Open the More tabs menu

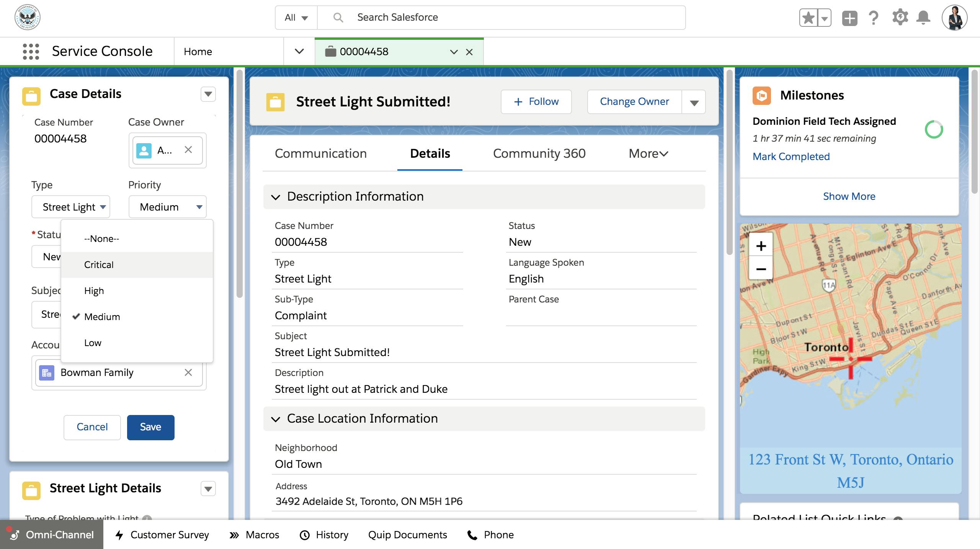tap(648, 154)
